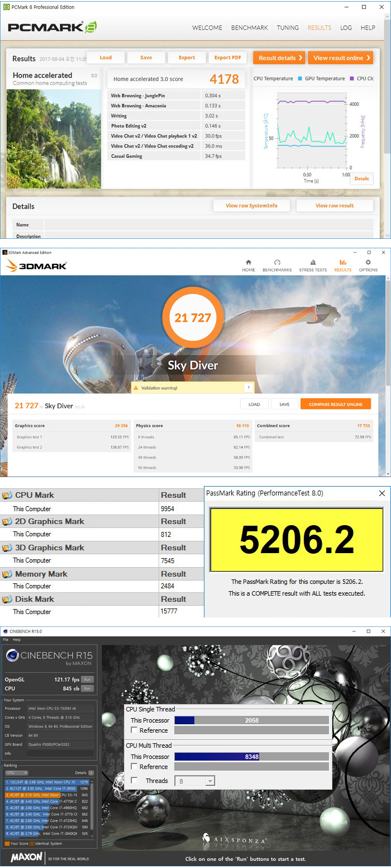391x868 pixels.
Task: Open PCMark Log tab
Action: click(346, 27)
